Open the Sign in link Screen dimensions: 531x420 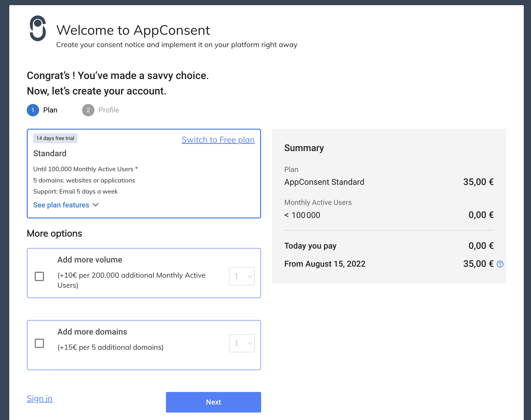point(40,398)
